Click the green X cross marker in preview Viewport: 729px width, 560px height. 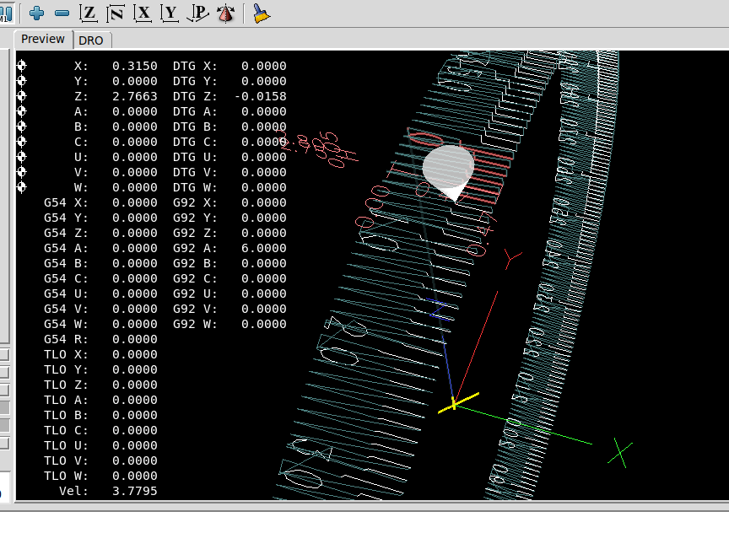pos(619,453)
